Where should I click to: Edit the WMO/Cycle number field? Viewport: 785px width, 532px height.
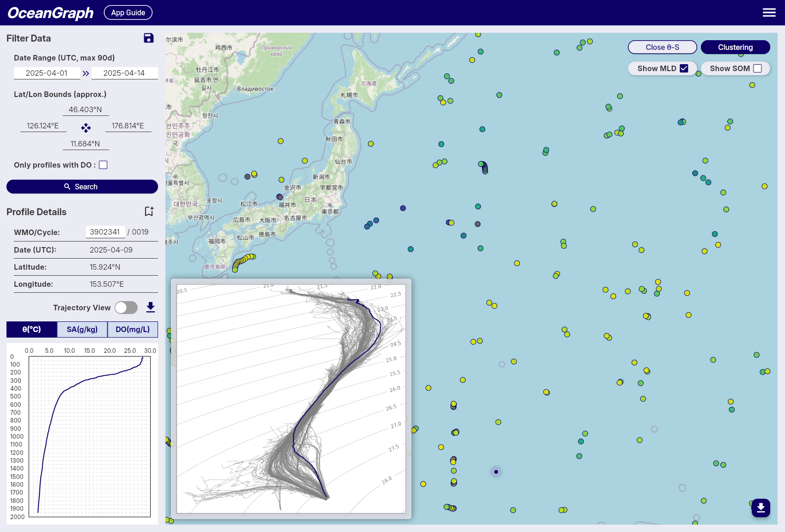click(x=105, y=232)
